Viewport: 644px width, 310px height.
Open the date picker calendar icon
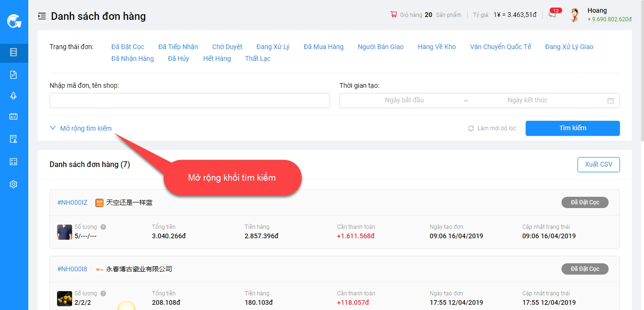611,101
